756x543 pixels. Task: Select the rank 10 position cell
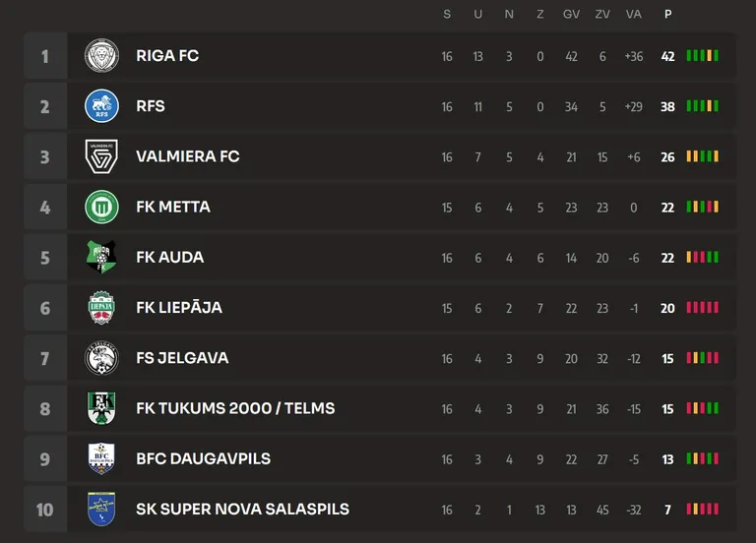coord(45,510)
